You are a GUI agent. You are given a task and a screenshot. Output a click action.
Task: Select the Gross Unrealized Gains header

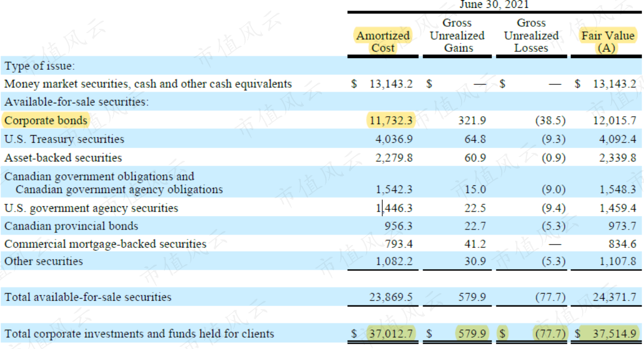tap(457, 35)
